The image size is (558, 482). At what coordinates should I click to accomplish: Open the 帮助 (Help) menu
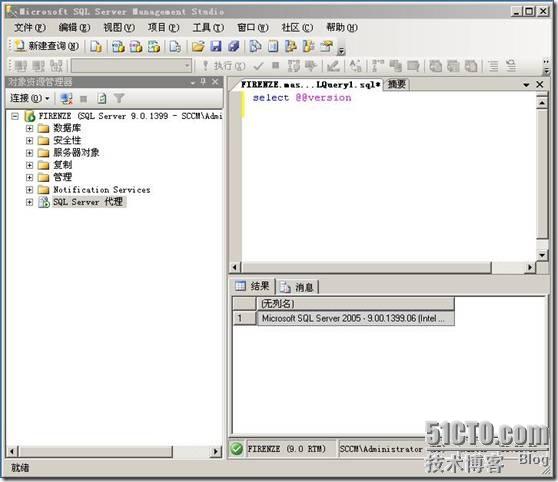point(342,27)
